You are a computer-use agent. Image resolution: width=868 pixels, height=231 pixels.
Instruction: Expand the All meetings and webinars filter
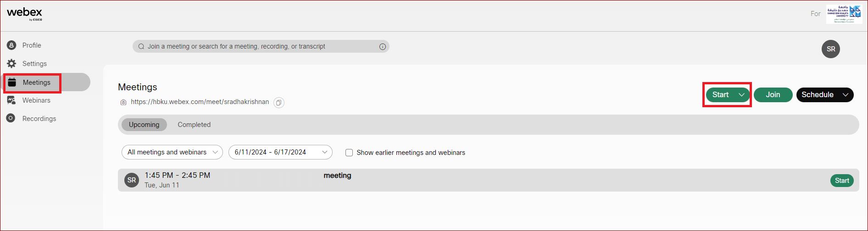point(172,152)
